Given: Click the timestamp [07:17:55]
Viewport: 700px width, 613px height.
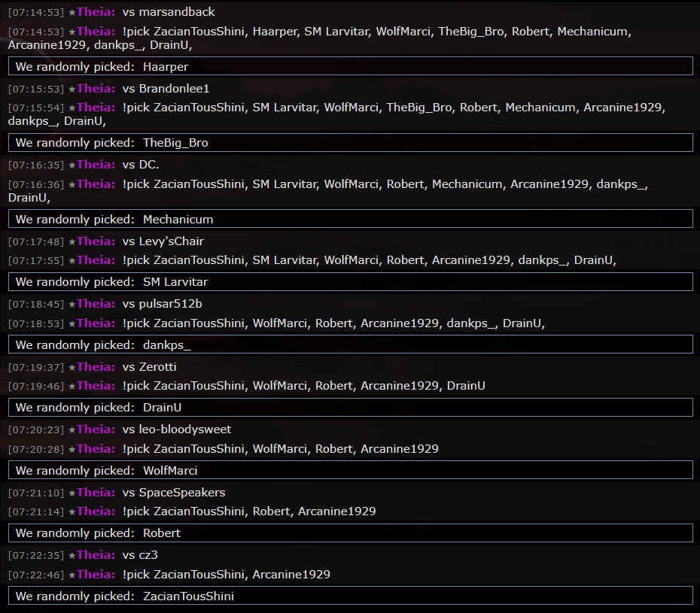Looking at the screenshot, I should [x=36, y=260].
